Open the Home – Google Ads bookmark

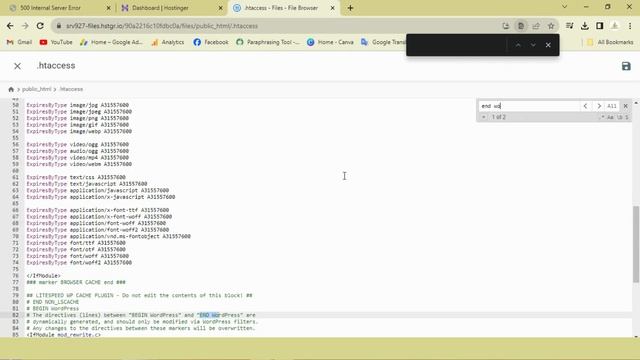tap(111, 42)
